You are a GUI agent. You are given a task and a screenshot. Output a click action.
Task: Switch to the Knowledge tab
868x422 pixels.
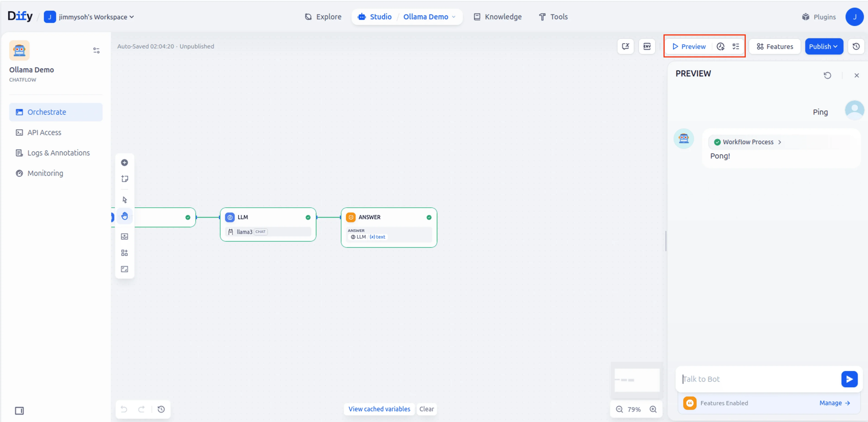pyautogui.click(x=498, y=17)
